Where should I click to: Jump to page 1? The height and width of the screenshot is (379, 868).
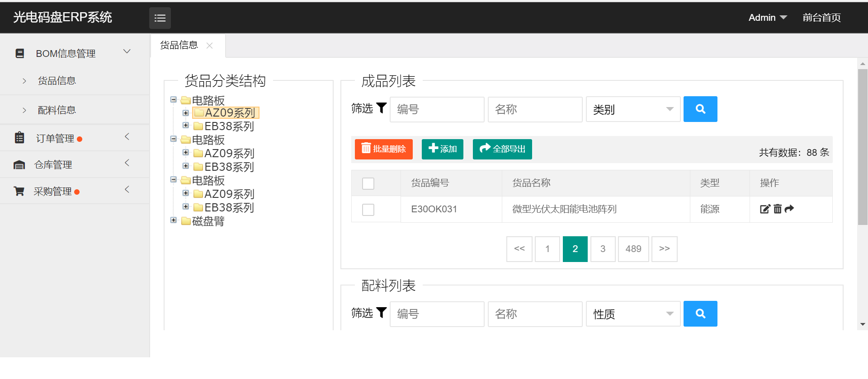pyautogui.click(x=547, y=249)
